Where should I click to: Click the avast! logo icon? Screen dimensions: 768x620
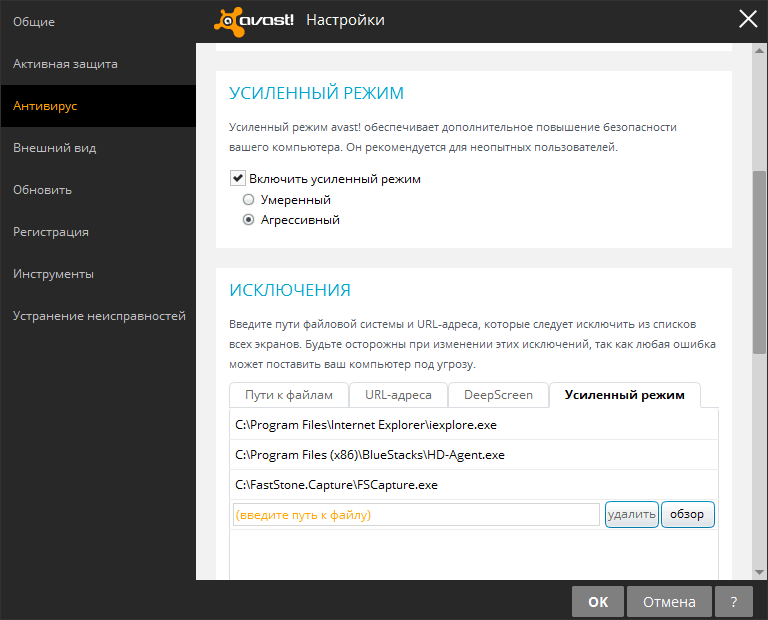(x=229, y=22)
